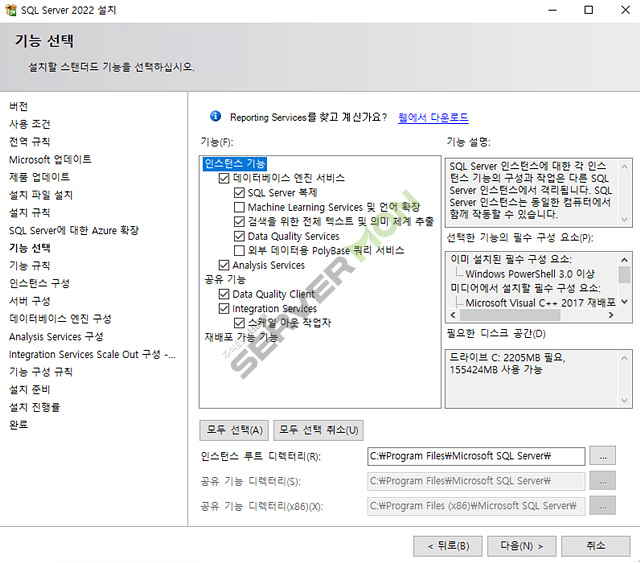The height and width of the screenshot is (563, 640).
Task: Select the 버전 step in sidebar
Action: coord(19,106)
